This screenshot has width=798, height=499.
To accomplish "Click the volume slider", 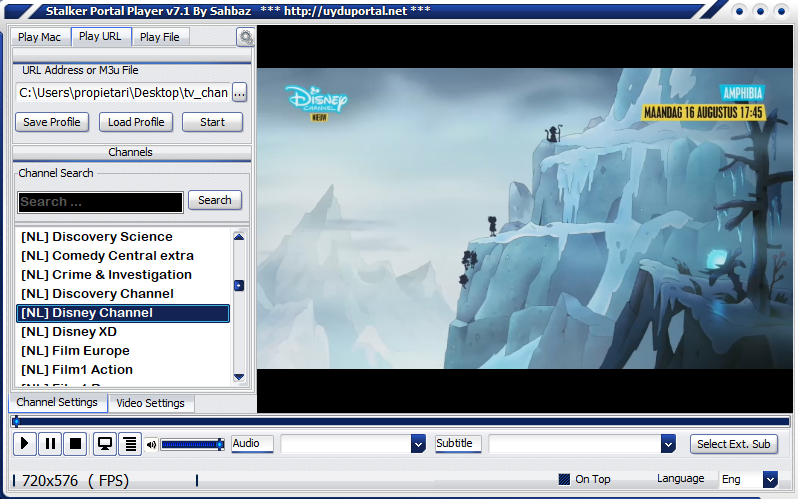I will (192, 445).
